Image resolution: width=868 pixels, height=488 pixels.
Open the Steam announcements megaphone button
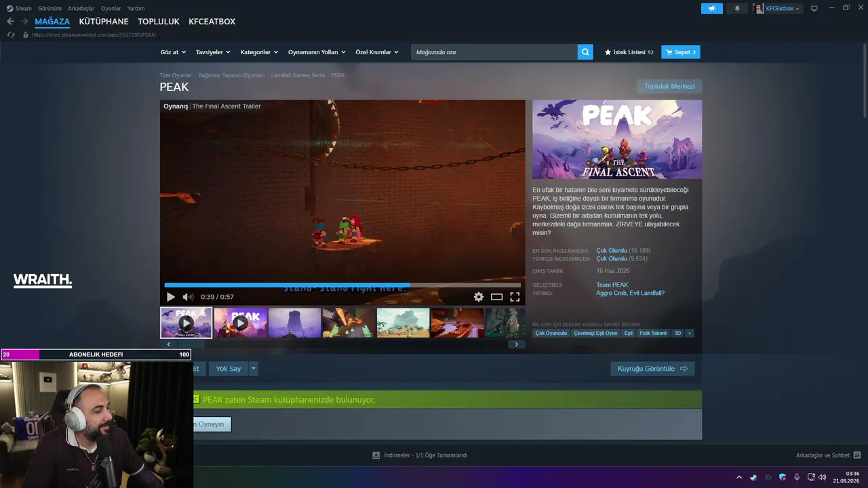click(712, 8)
